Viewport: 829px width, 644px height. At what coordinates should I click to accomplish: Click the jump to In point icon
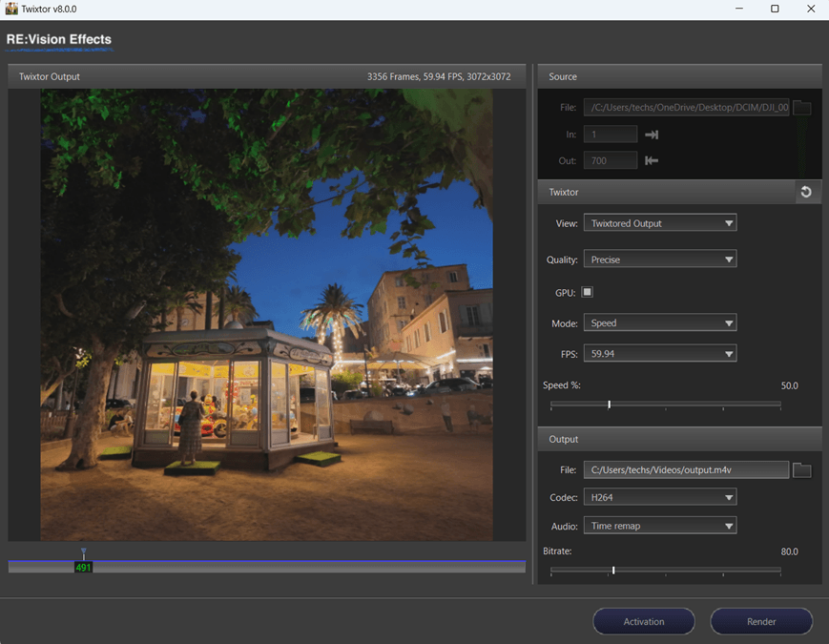[x=651, y=135]
